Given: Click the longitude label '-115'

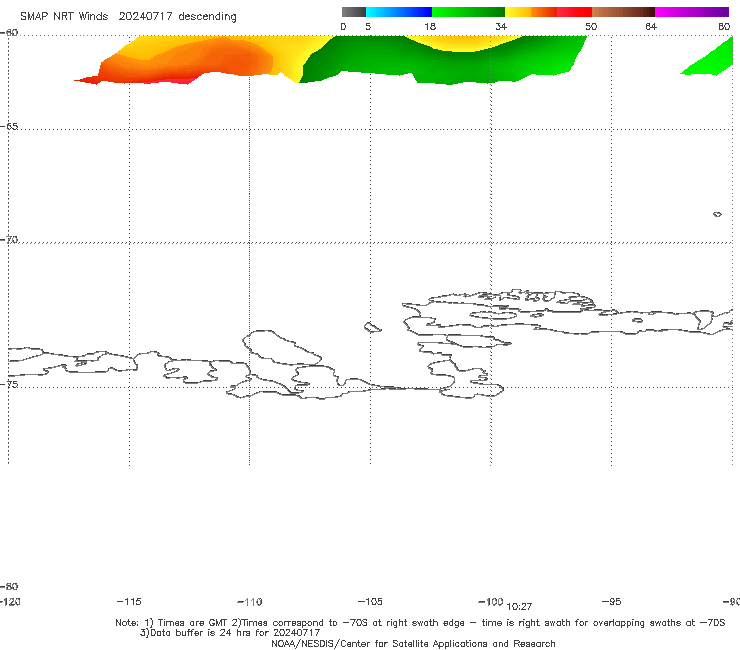Looking at the screenshot, I should click(x=129, y=602).
